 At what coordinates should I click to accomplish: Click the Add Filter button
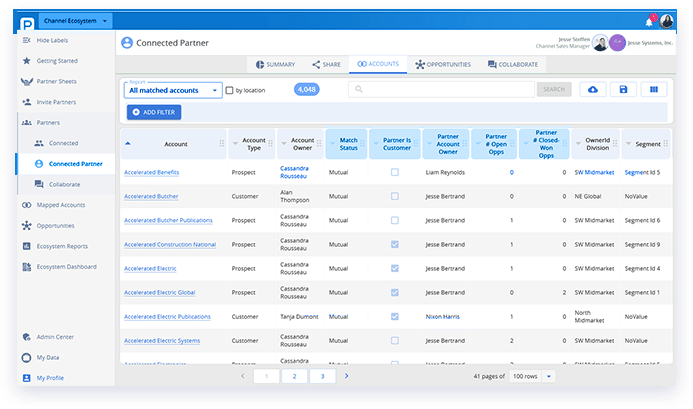click(x=154, y=112)
